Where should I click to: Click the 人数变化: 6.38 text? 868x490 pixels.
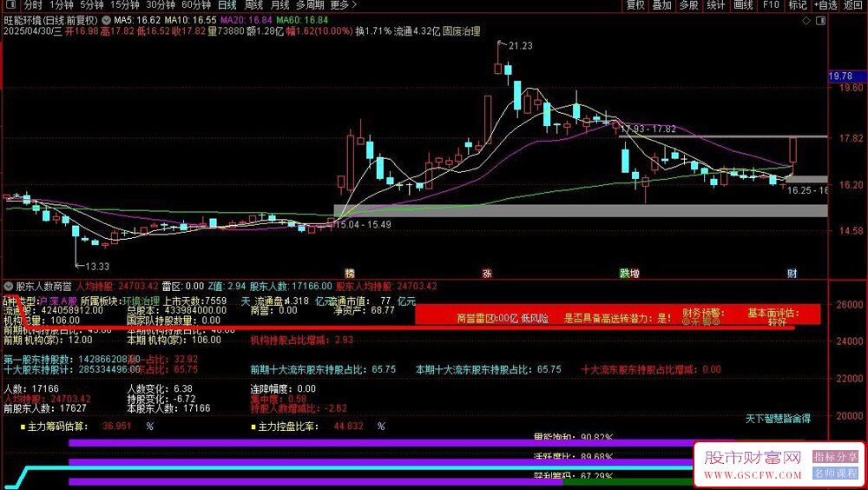pos(160,389)
